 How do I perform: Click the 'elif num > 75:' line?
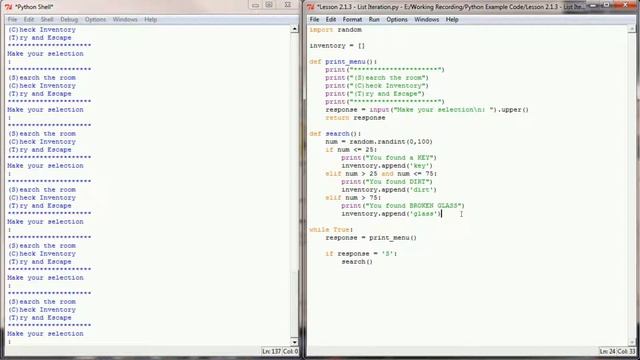click(353, 198)
